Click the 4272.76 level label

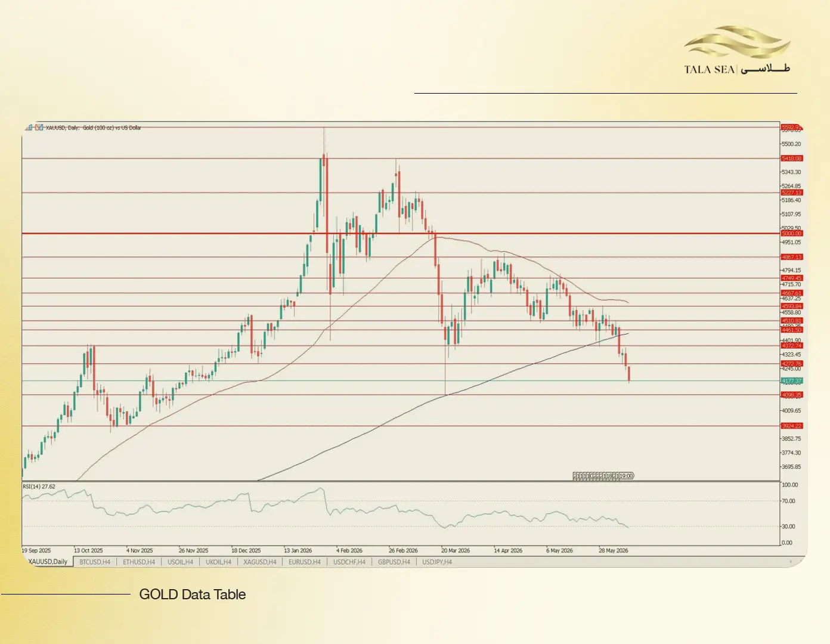pos(792,364)
